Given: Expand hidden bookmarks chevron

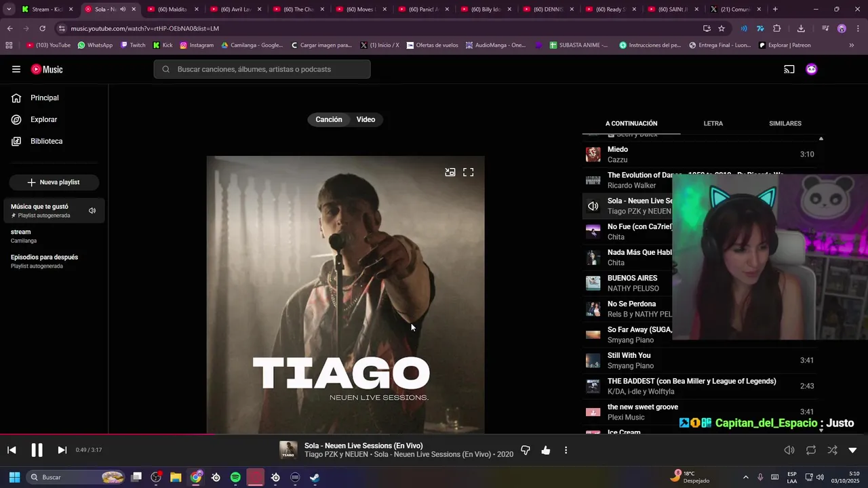Looking at the screenshot, I should coord(852,45).
